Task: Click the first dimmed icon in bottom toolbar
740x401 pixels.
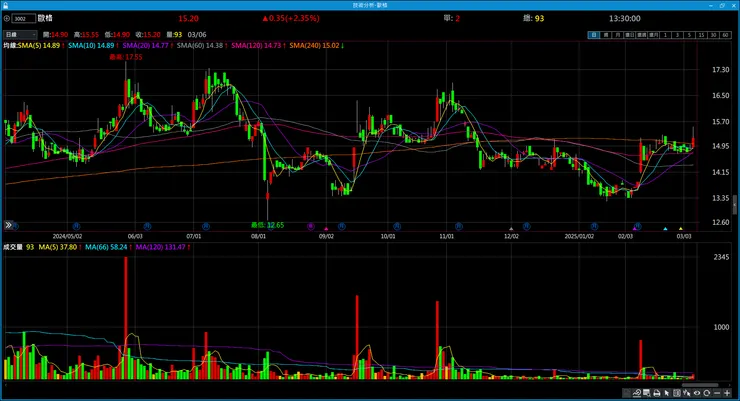Action: tap(626, 393)
